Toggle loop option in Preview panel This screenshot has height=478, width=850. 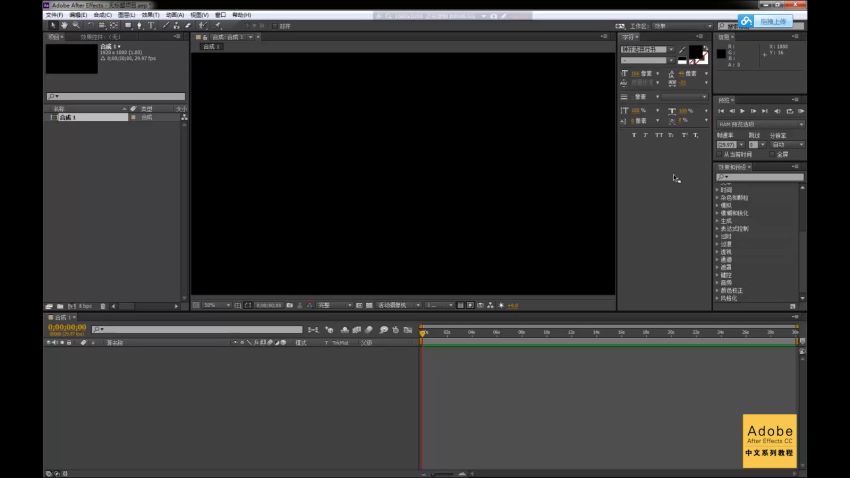pos(789,111)
